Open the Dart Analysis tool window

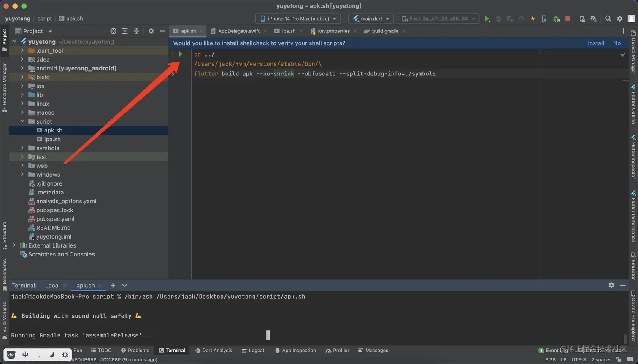[x=214, y=351]
